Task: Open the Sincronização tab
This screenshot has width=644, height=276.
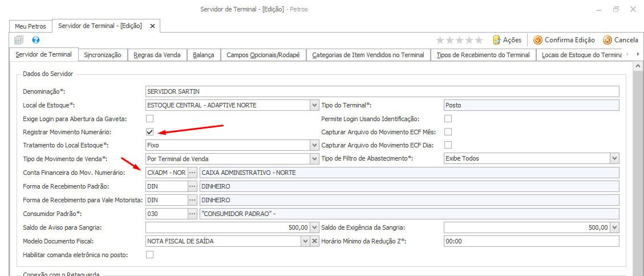Action: pos(103,55)
